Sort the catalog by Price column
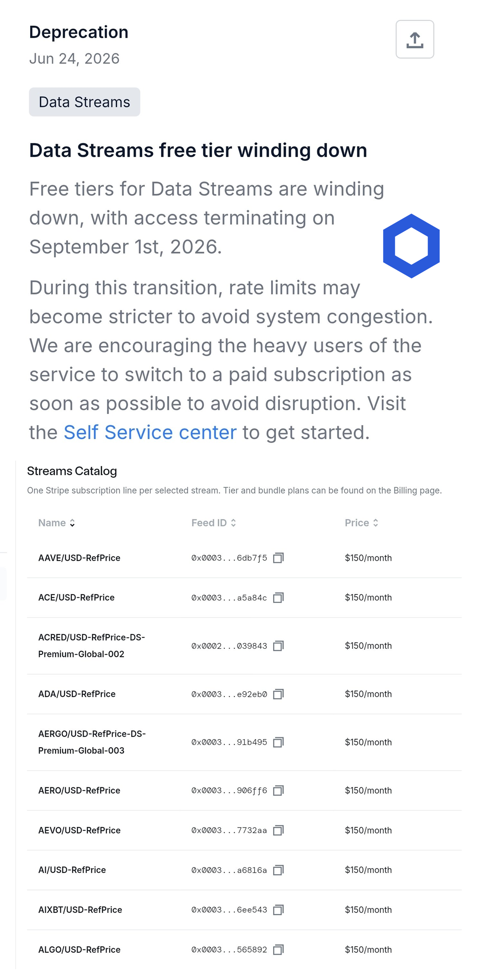Image resolution: width=481 pixels, height=980 pixels. point(362,523)
